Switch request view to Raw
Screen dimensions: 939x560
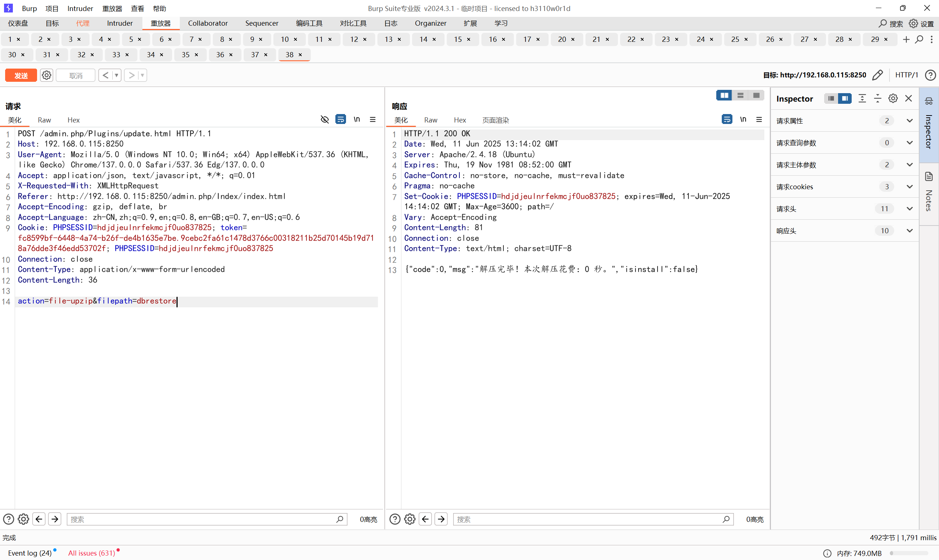click(44, 120)
